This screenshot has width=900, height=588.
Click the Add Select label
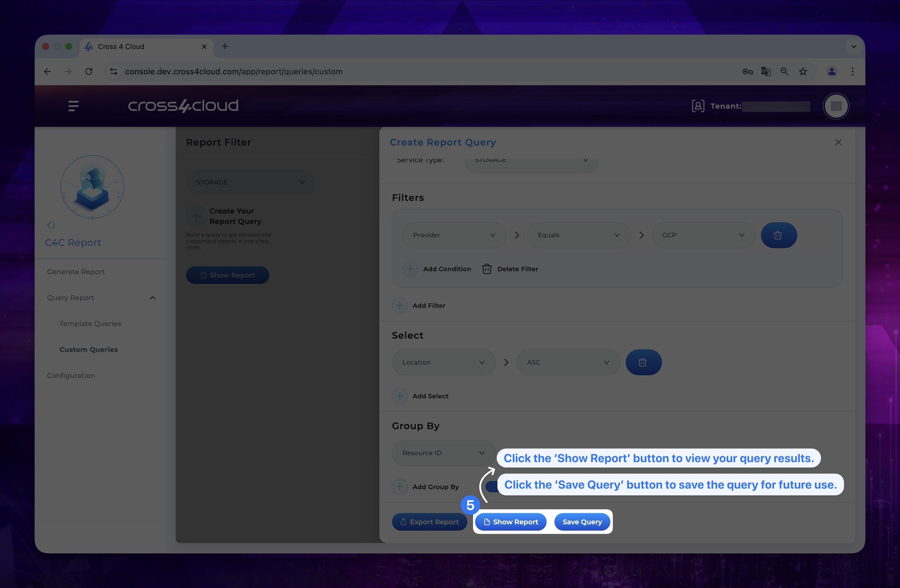click(430, 396)
